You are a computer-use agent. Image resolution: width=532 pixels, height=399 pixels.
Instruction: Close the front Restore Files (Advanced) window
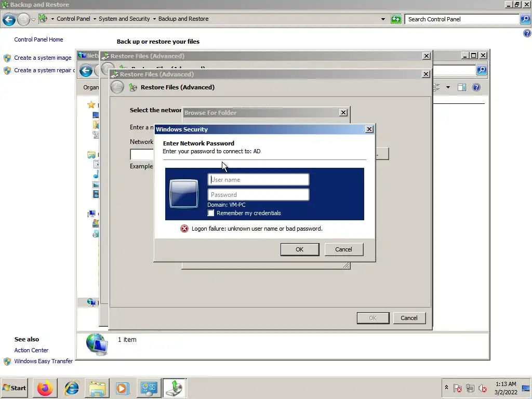click(426, 74)
